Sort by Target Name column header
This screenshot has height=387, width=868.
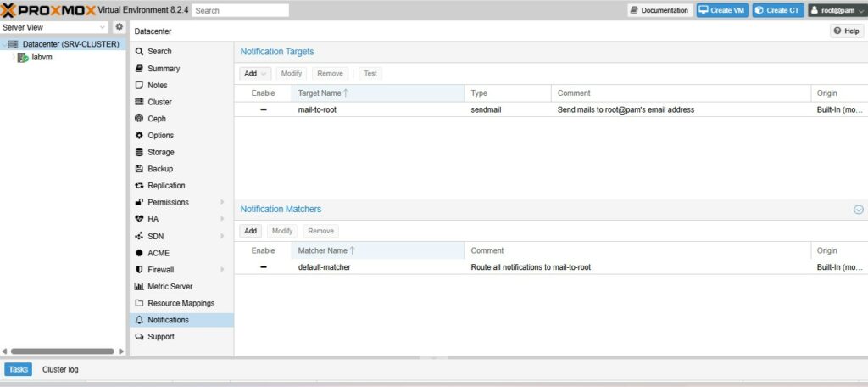[x=378, y=93]
